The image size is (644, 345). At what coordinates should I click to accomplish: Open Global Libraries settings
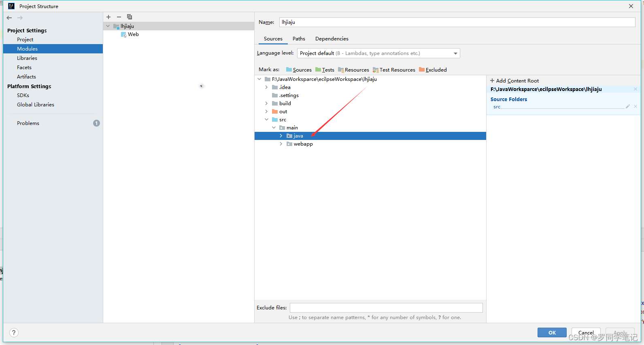point(36,105)
